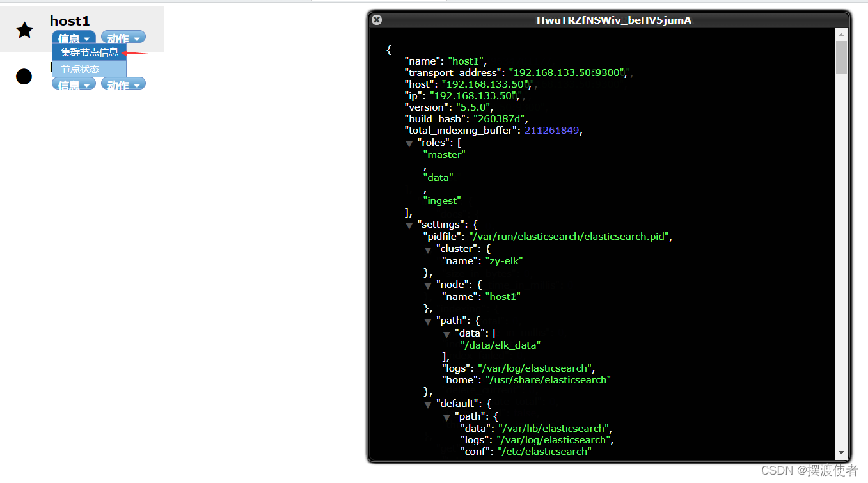Screen dimensions: 868x483
Task: Click the "ingest" role entry
Action: (442, 200)
